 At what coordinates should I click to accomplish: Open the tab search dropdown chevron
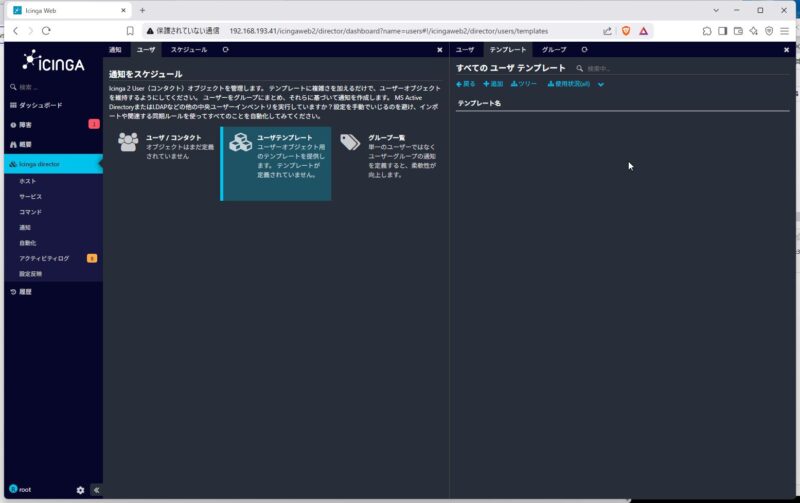coord(716,10)
